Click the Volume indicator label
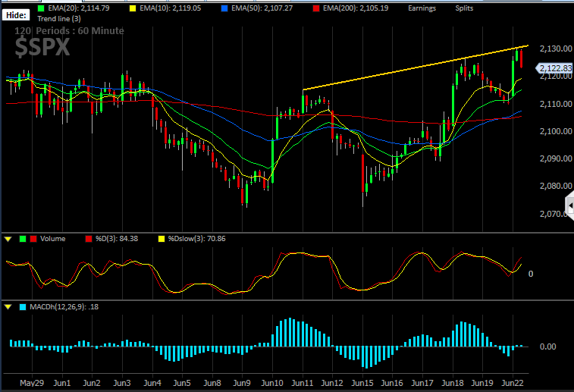This screenshot has height=392, width=574. pos(53,239)
